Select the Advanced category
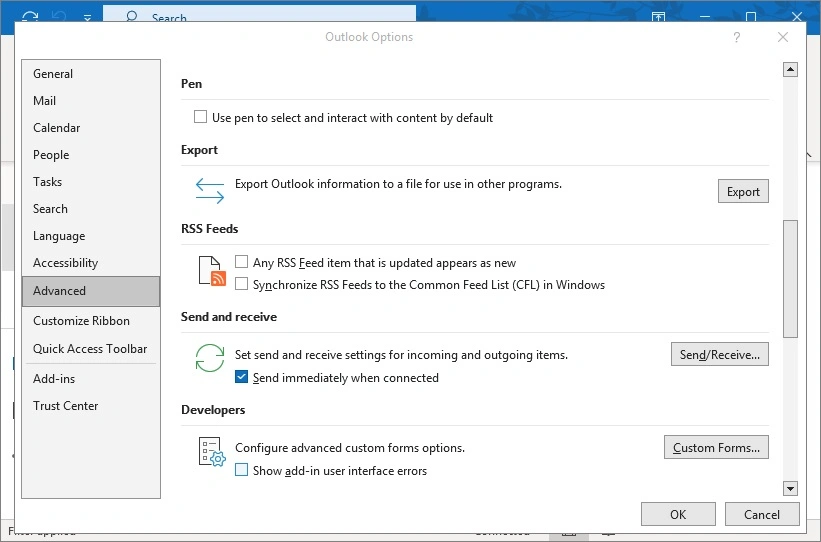The height and width of the screenshot is (542, 821). tap(91, 291)
